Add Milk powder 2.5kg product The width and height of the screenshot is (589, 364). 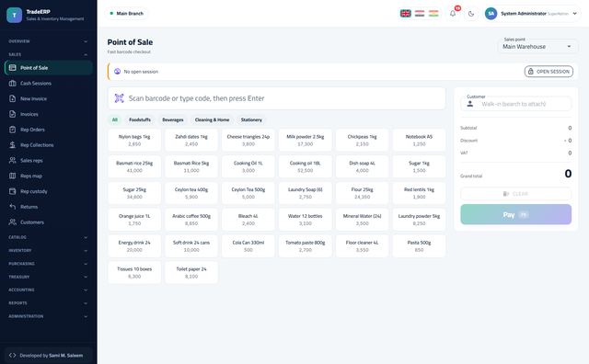(305, 140)
